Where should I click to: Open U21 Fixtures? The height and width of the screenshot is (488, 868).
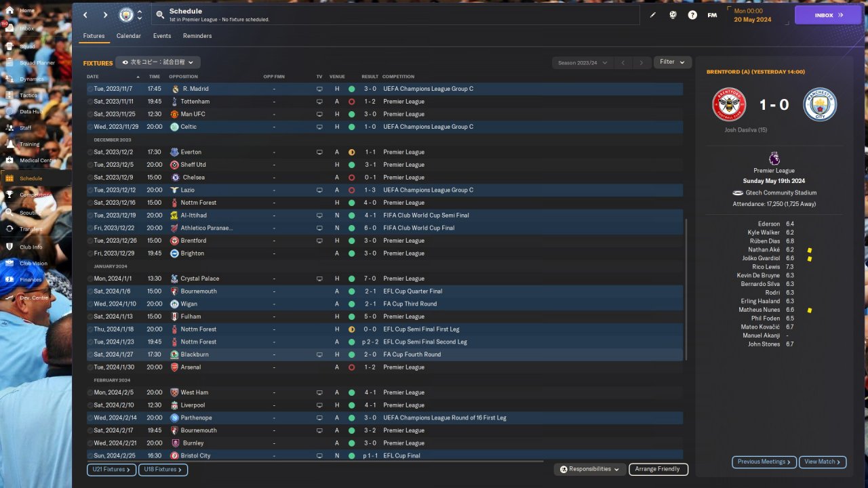click(111, 469)
